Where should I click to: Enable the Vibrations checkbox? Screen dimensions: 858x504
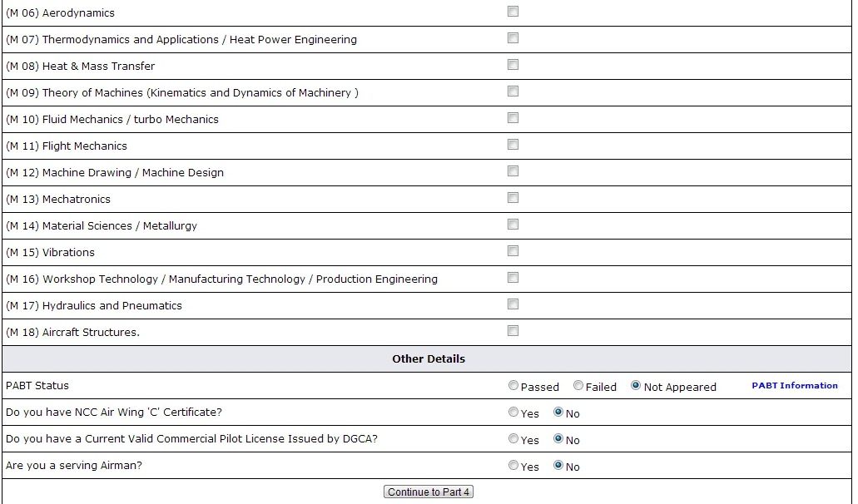tap(513, 251)
